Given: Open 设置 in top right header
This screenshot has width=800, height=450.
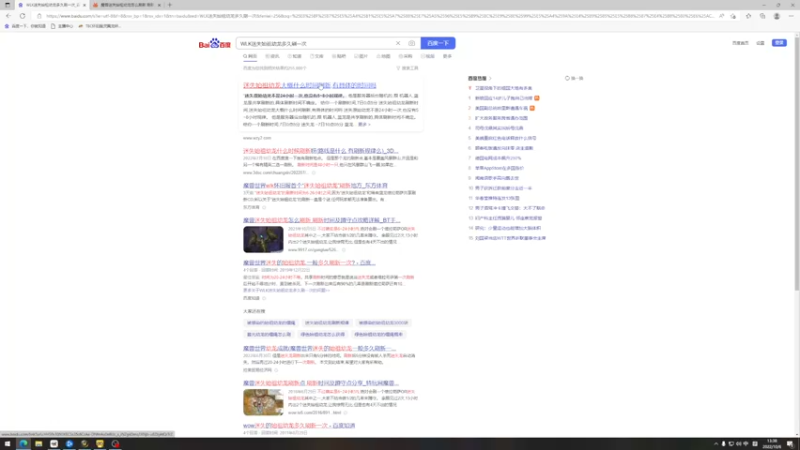Looking at the screenshot, I should [760, 43].
